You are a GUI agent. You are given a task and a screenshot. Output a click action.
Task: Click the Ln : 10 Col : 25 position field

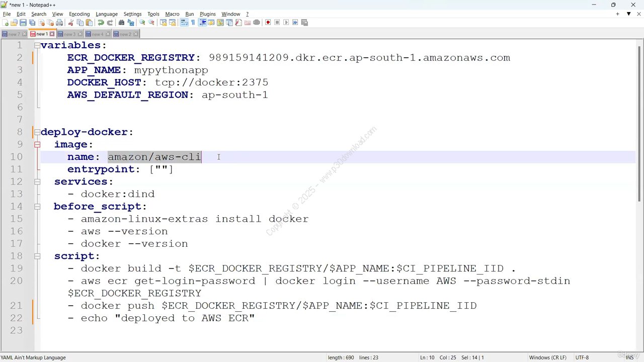[438, 357]
